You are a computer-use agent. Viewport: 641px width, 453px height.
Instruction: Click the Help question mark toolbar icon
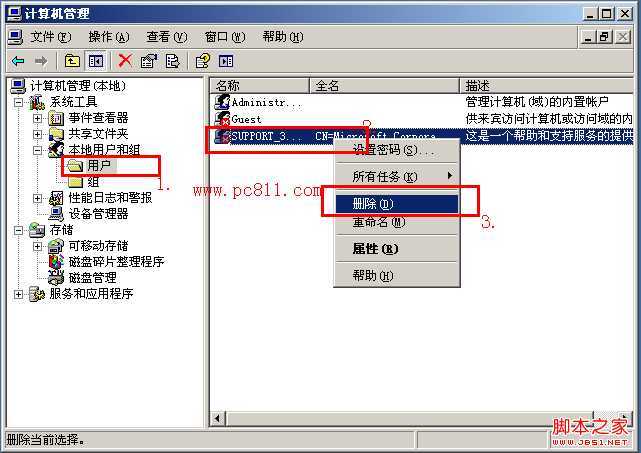[203, 61]
